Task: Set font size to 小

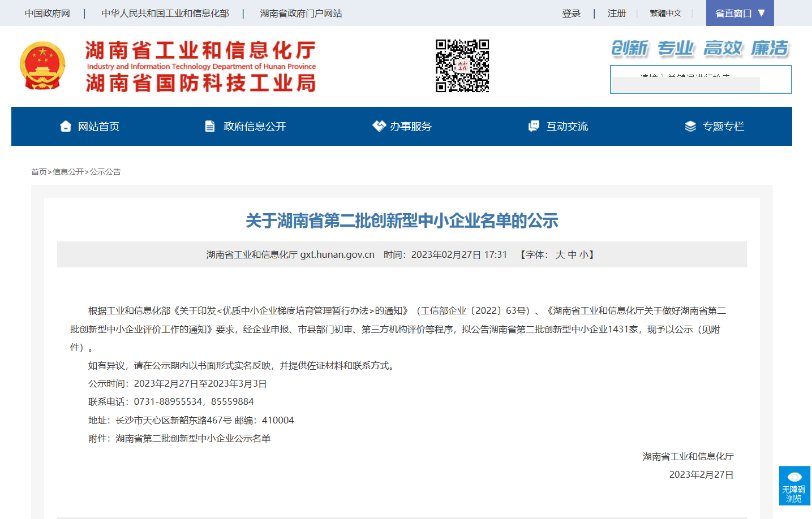Action: click(583, 255)
